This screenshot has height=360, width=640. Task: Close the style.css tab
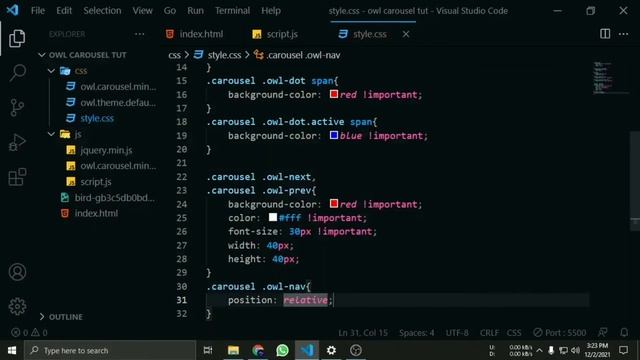point(406,34)
